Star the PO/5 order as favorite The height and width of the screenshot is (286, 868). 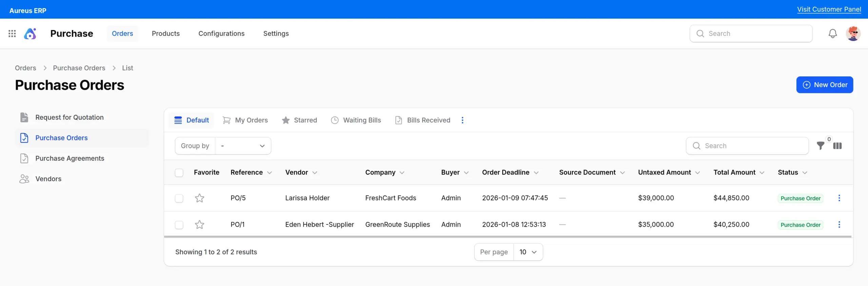point(199,198)
